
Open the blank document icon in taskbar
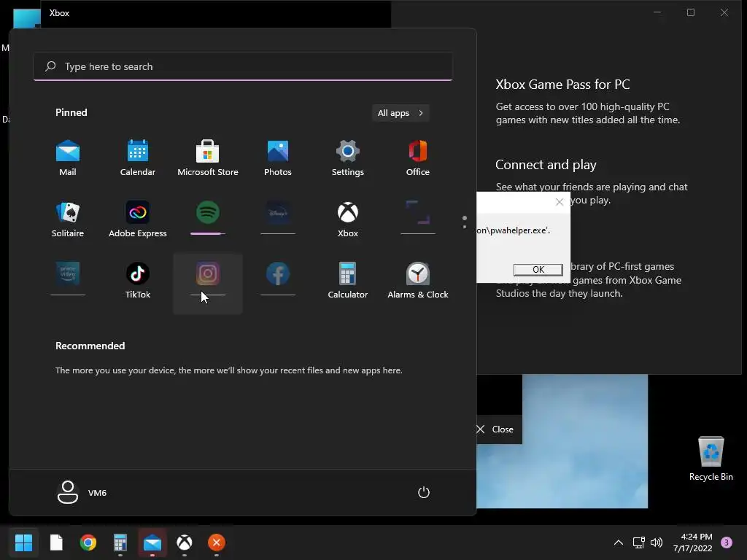(56, 542)
